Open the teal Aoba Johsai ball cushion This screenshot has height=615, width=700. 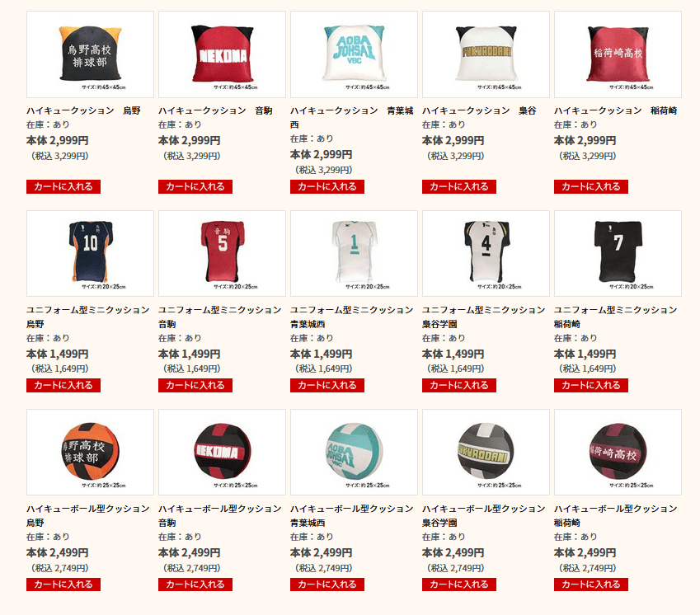pos(354,452)
